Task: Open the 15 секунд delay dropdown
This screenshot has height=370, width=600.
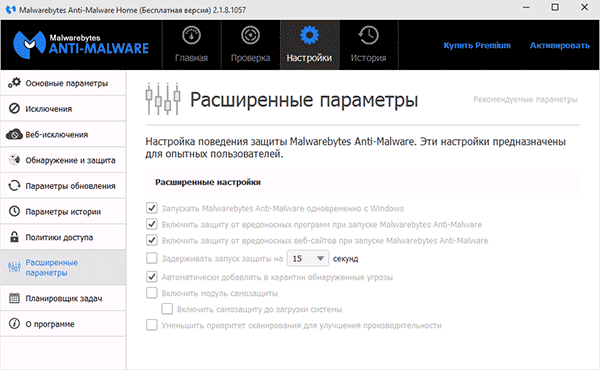Action: (x=308, y=259)
